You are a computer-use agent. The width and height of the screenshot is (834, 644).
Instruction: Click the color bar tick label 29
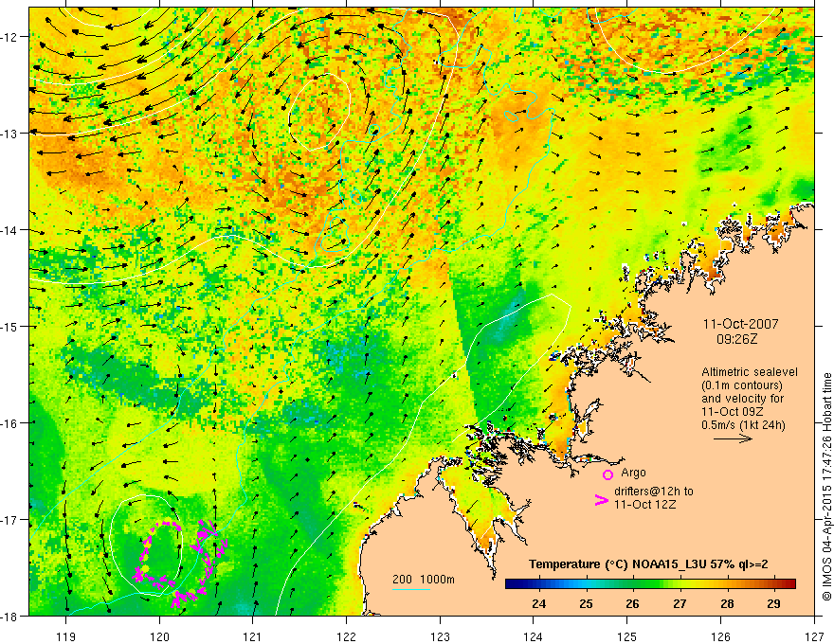pyautogui.click(x=773, y=603)
